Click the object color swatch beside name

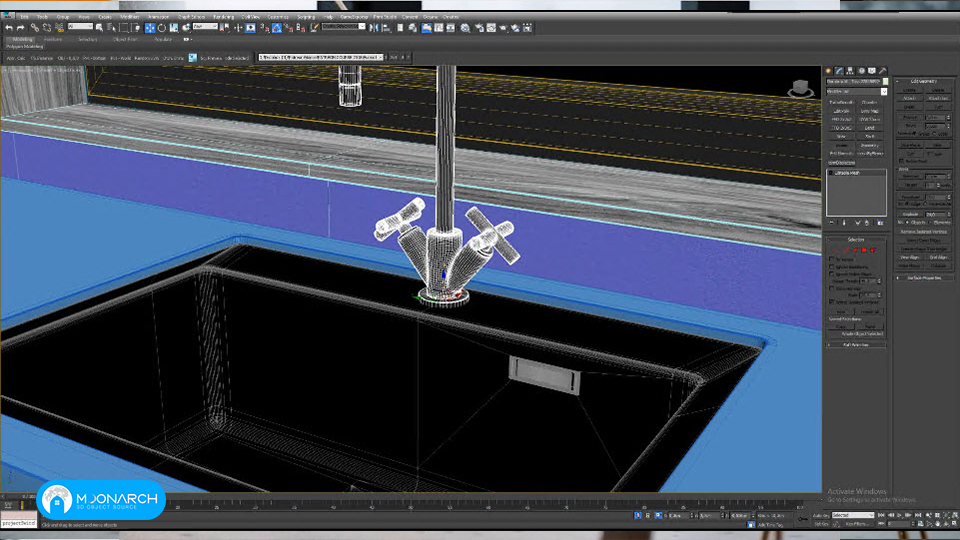[885, 81]
